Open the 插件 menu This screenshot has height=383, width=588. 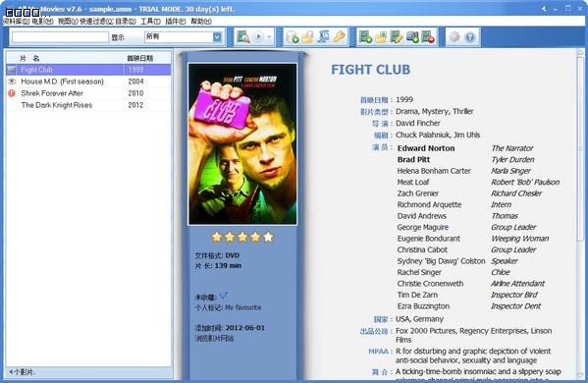coord(176,22)
